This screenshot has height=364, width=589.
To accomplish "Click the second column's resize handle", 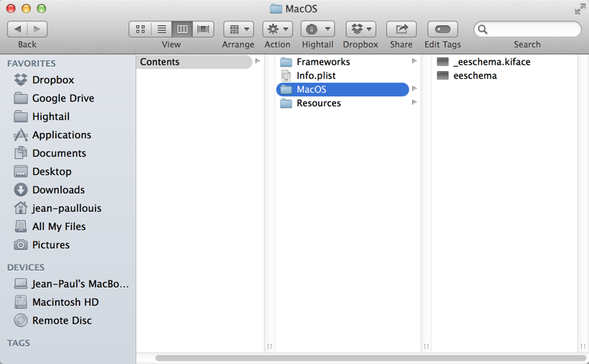I will tap(426, 346).
